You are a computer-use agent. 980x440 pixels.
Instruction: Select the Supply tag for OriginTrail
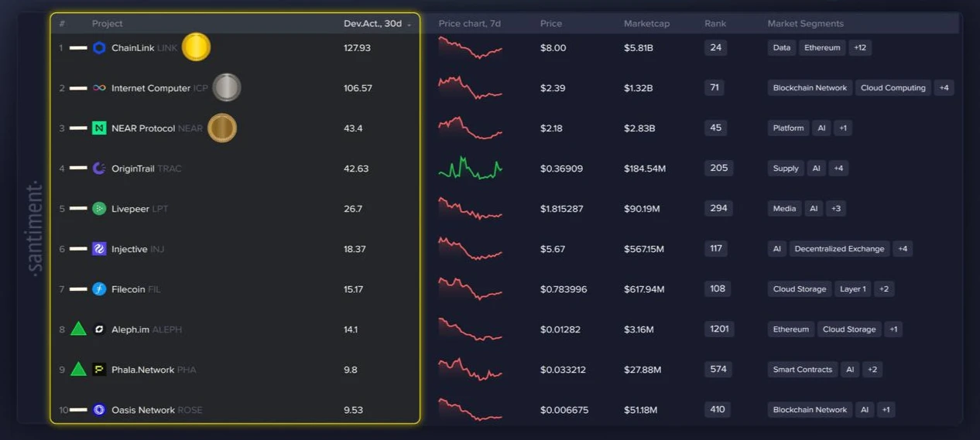click(786, 169)
